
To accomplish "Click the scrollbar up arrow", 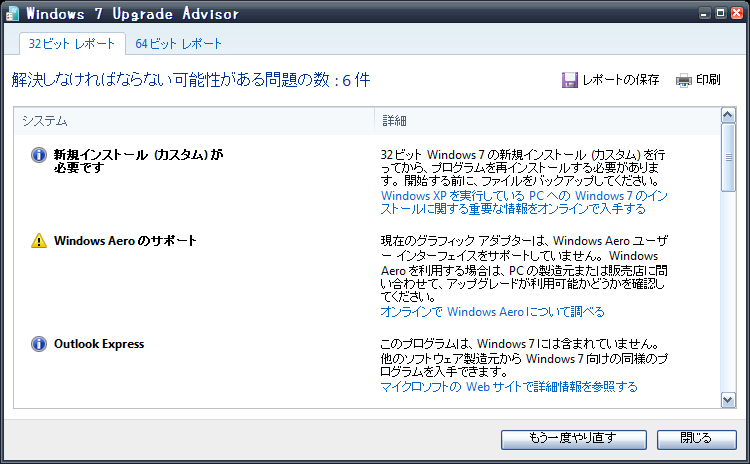I will point(728,115).
